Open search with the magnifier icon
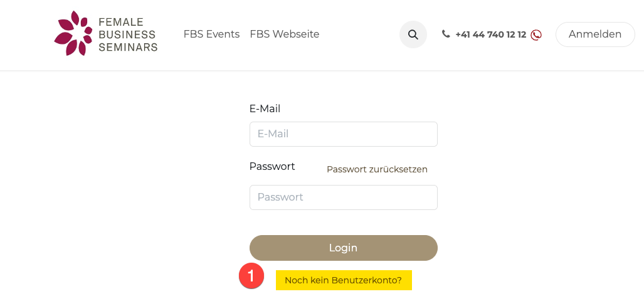Viewport: 644px width, 294px height. 413,34
